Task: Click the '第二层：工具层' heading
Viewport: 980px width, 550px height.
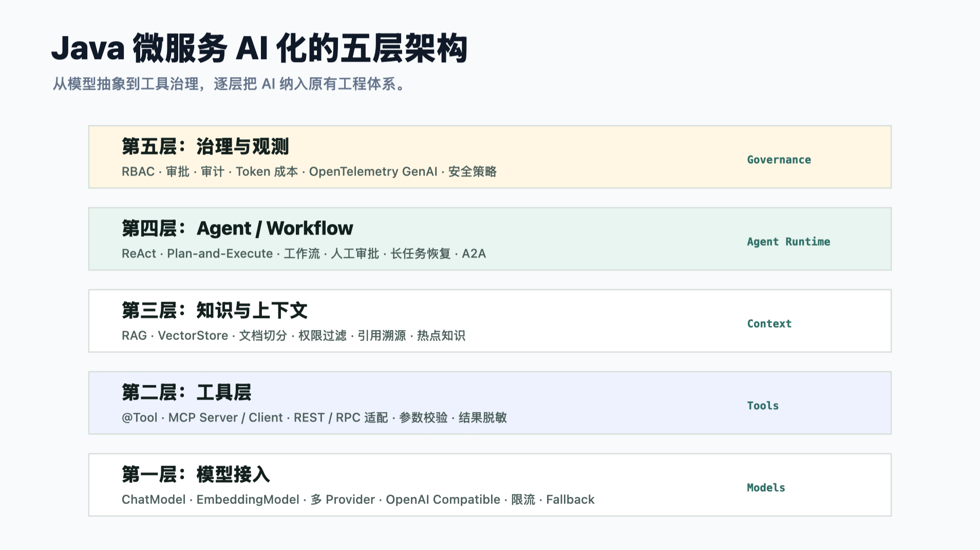Action: click(x=186, y=392)
